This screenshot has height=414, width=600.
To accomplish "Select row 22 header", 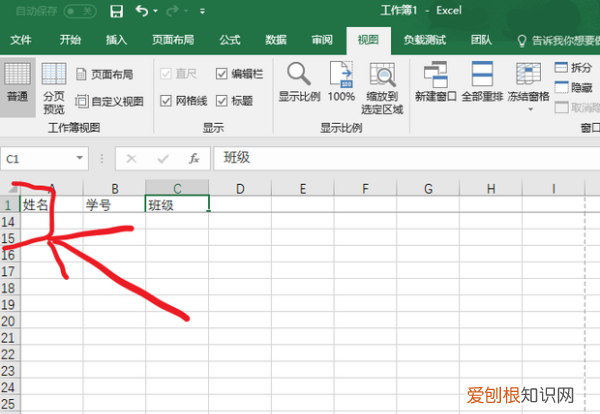I will 10,354.
